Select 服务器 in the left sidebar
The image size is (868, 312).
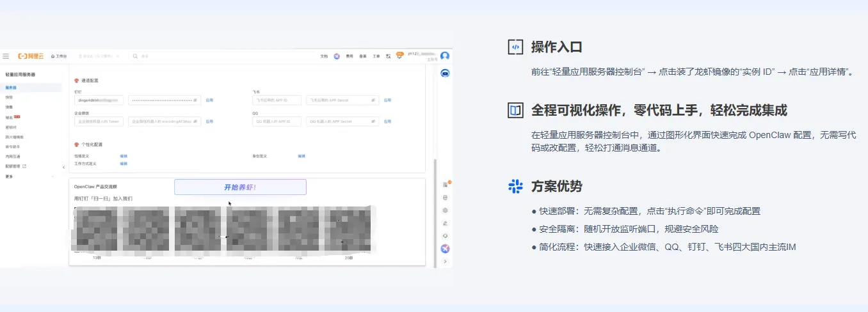[x=31, y=88]
